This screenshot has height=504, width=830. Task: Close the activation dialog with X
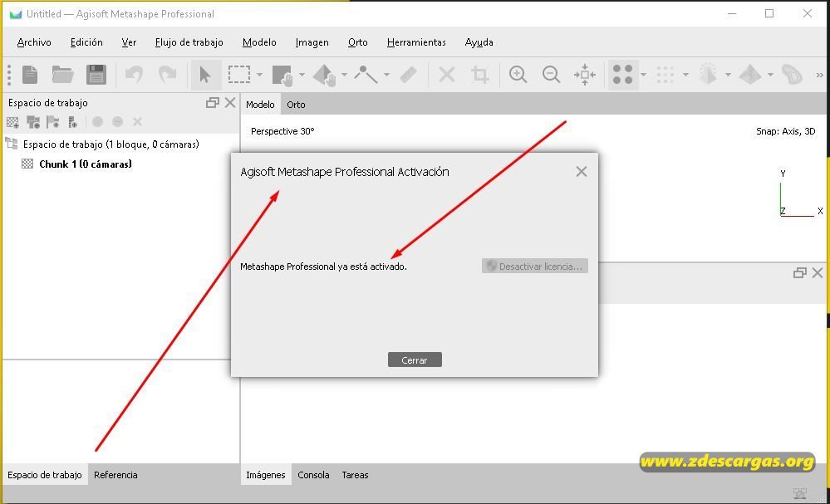click(582, 171)
